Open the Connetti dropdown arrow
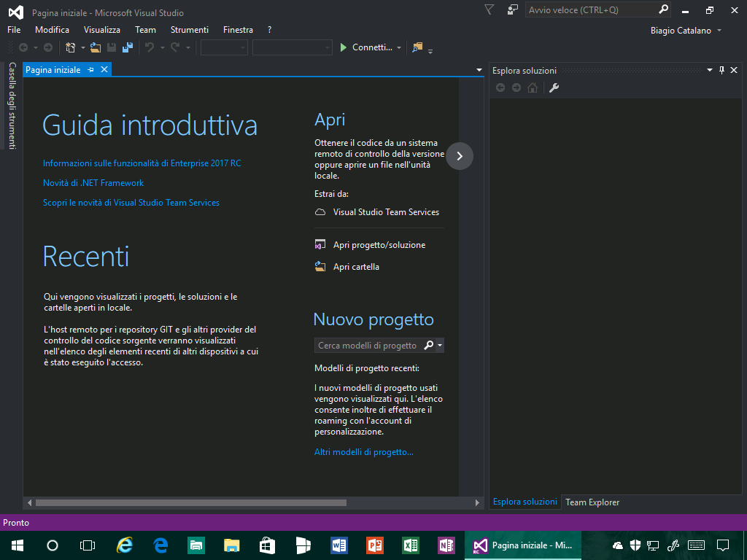 pyautogui.click(x=399, y=47)
